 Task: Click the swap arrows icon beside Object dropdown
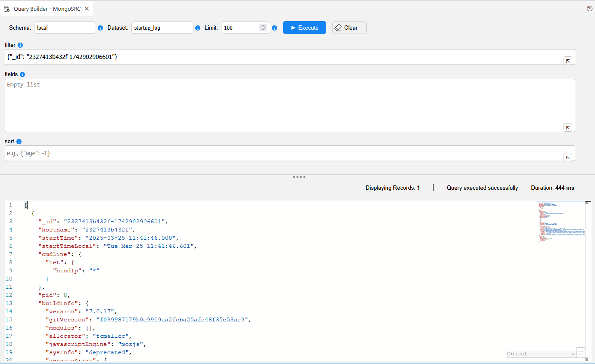pos(581,353)
